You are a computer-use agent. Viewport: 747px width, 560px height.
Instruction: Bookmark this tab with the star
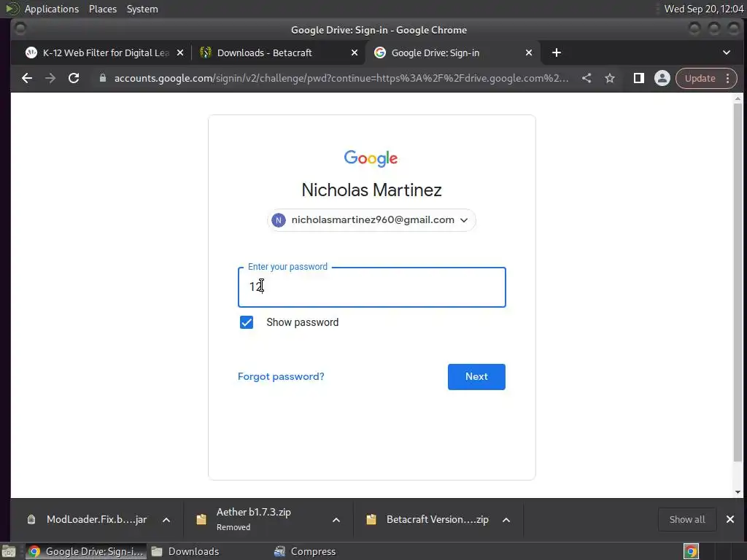click(610, 78)
